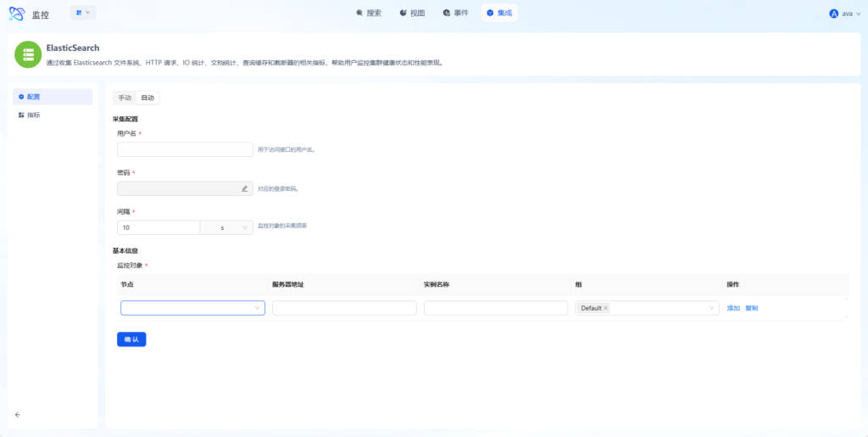
Task: Click the 搜索 magnifier icon
Action: coord(359,14)
